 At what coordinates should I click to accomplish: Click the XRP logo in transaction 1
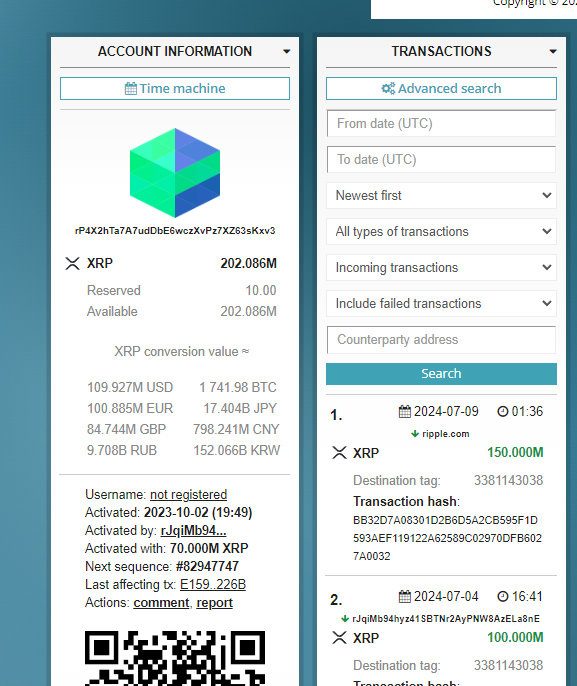(339, 453)
